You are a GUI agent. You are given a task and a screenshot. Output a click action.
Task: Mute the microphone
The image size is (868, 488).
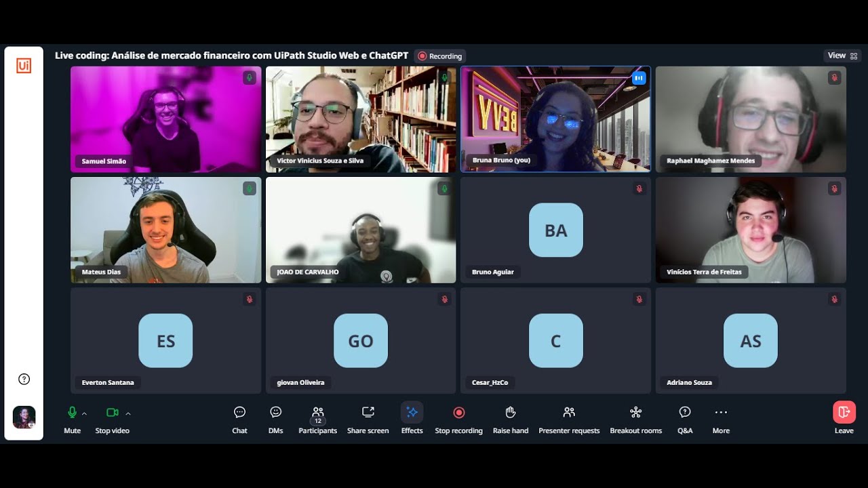pos(72,419)
